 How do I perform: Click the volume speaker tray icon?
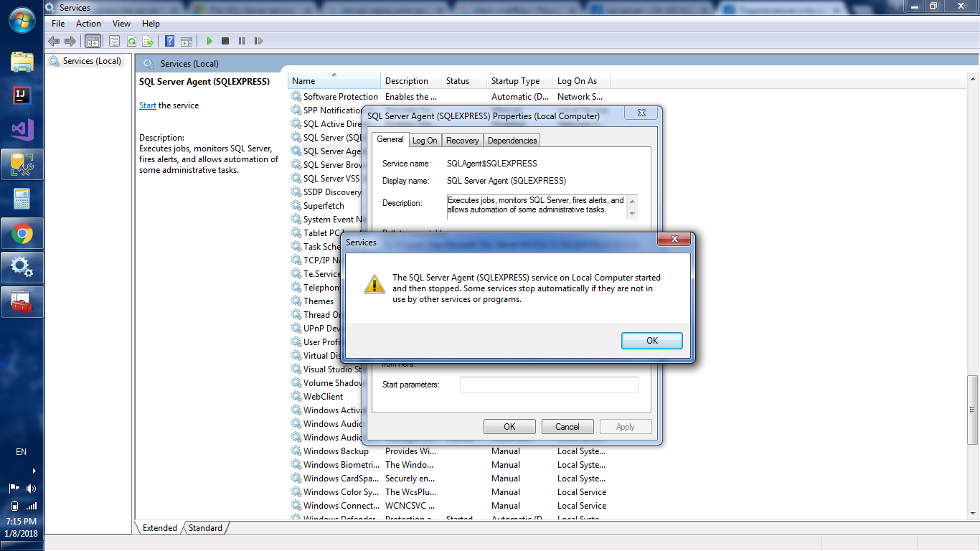click(x=31, y=489)
